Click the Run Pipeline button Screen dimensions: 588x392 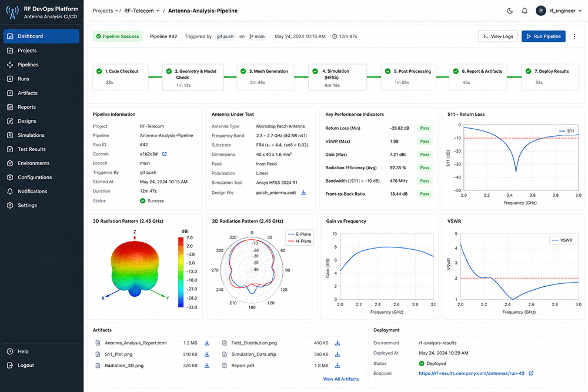coord(543,36)
